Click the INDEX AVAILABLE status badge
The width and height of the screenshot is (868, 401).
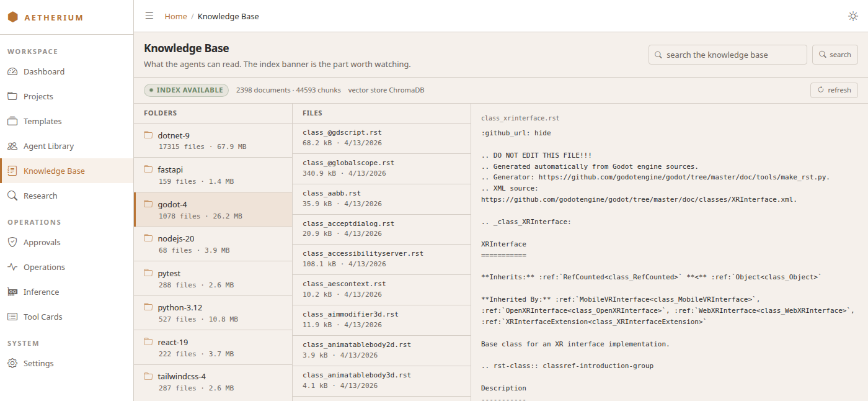point(187,90)
